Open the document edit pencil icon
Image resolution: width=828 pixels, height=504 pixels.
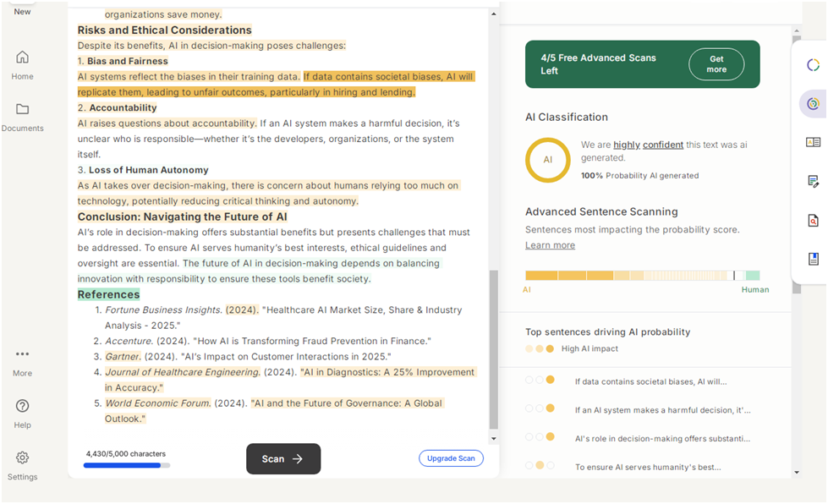click(813, 181)
